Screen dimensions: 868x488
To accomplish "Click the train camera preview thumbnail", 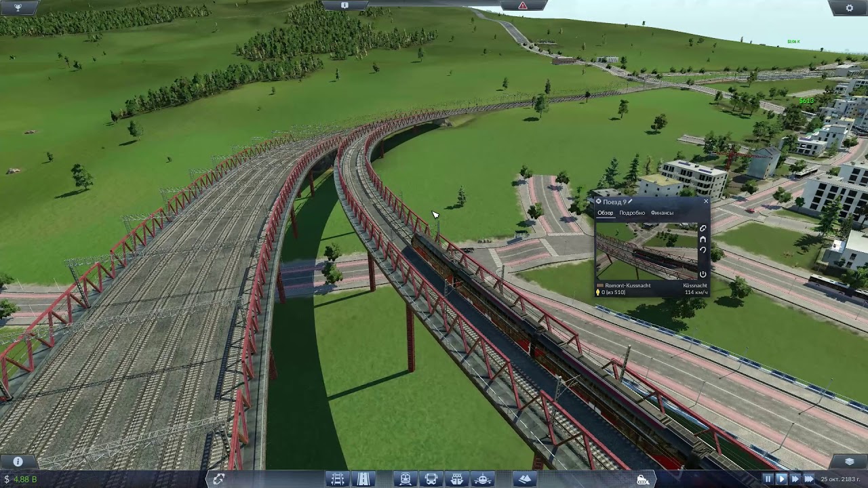I will coord(646,251).
